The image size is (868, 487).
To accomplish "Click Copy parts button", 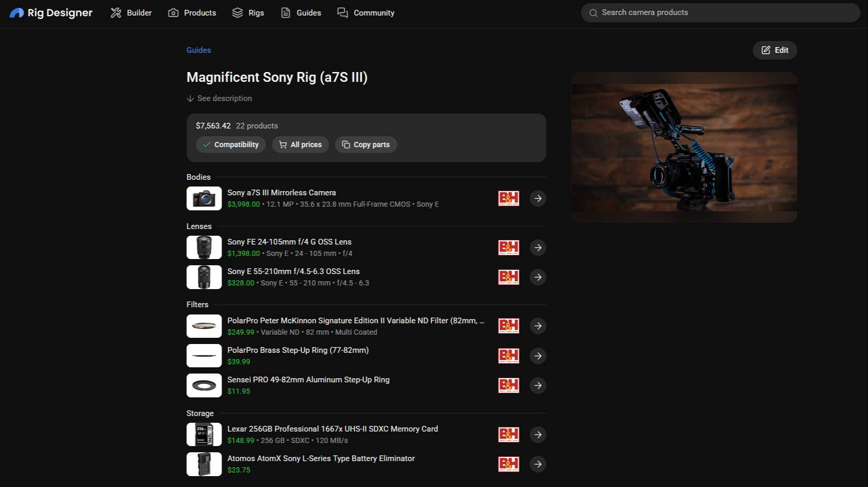I will pyautogui.click(x=366, y=145).
